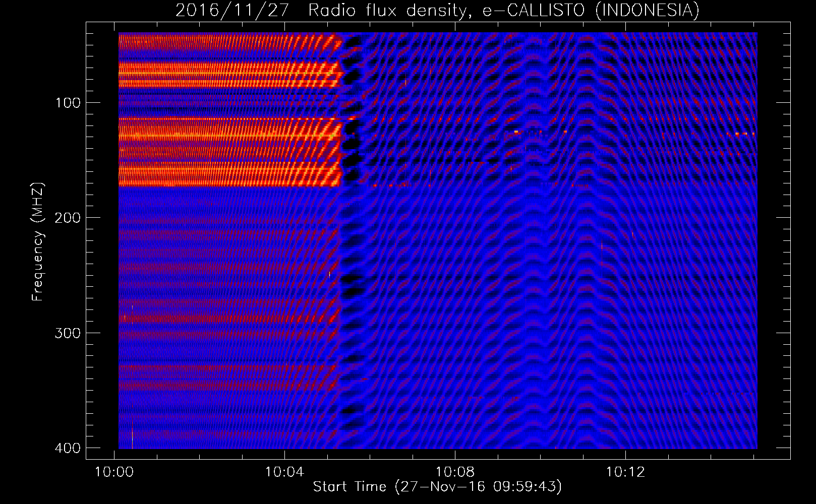Viewport: 816px width, 504px height.
Task: Click the 'e-CALLISTO (INDONESIA)' title text
Action: click(x=591, y=11)
